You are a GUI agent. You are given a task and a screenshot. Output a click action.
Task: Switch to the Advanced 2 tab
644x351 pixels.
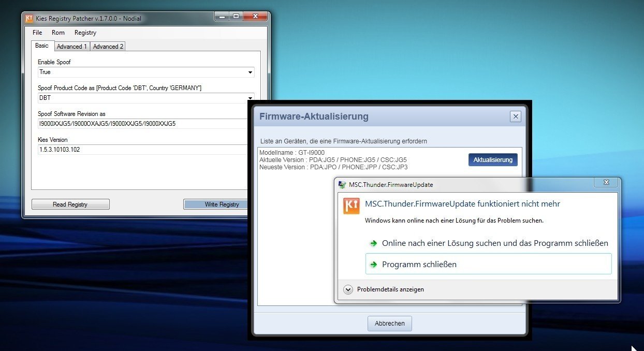click(108, 47)
